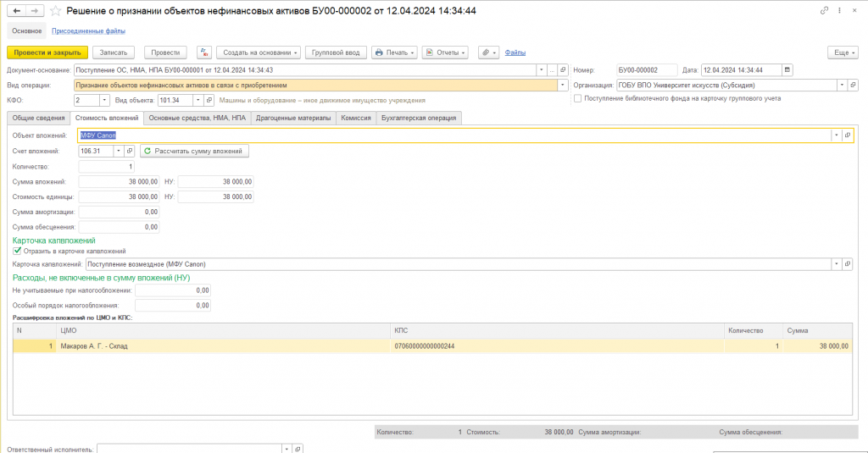Open the Вид объекта 101.34 record icon
This screenshot has width=868, height=453.
click(x=209, y=100)
